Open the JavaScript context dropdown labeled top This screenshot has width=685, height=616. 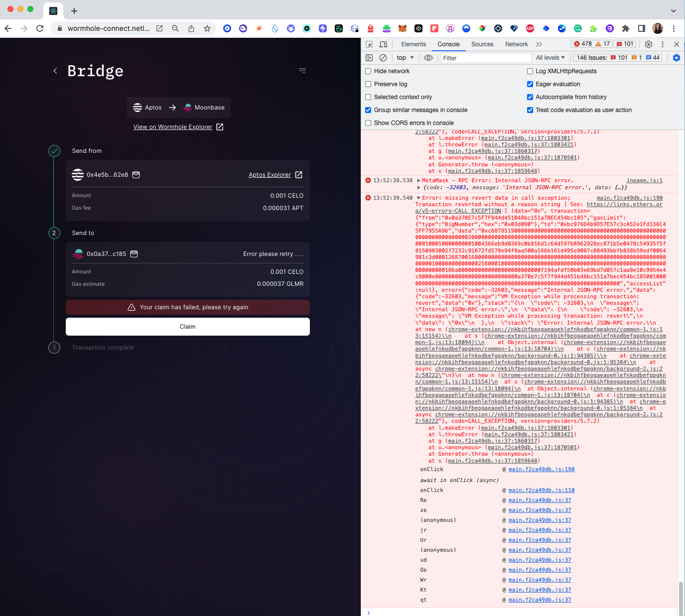coord(405,58)
